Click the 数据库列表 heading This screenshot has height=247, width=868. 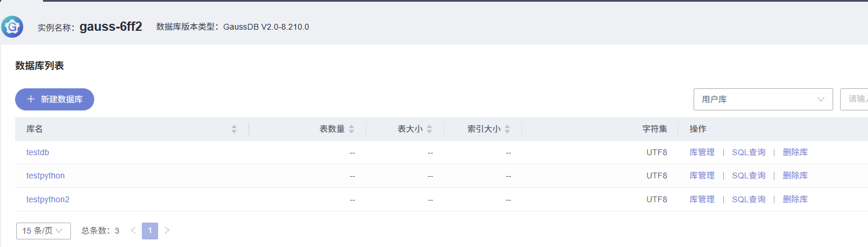click(x=40, y=66)
